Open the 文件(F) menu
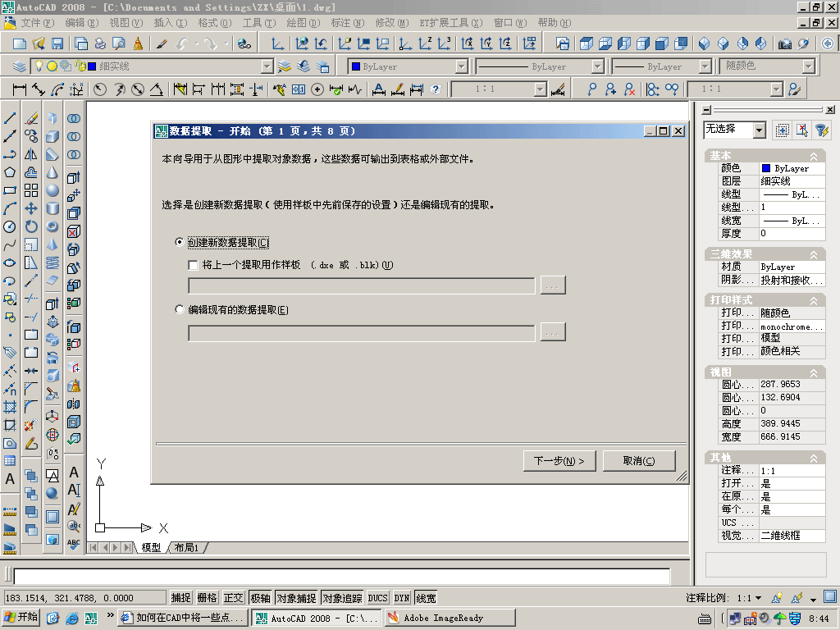 point(38,22)
